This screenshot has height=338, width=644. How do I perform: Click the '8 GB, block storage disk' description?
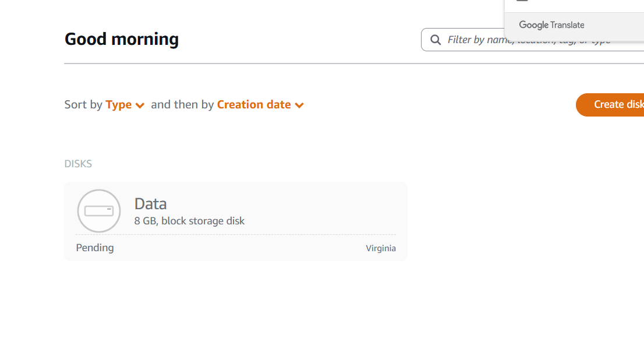(189, 221)
